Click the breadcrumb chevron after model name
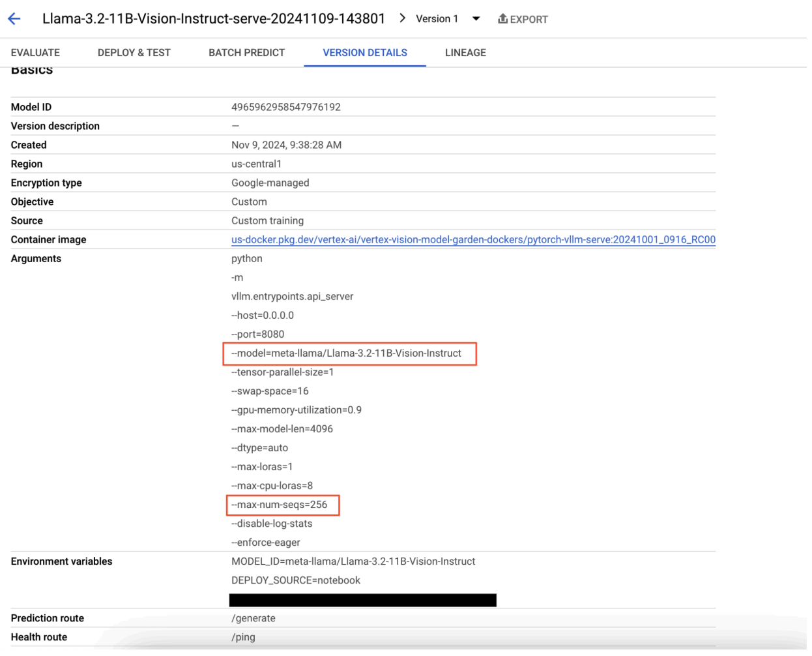Viewport: 812px width, 656px height. pos(402,19)
